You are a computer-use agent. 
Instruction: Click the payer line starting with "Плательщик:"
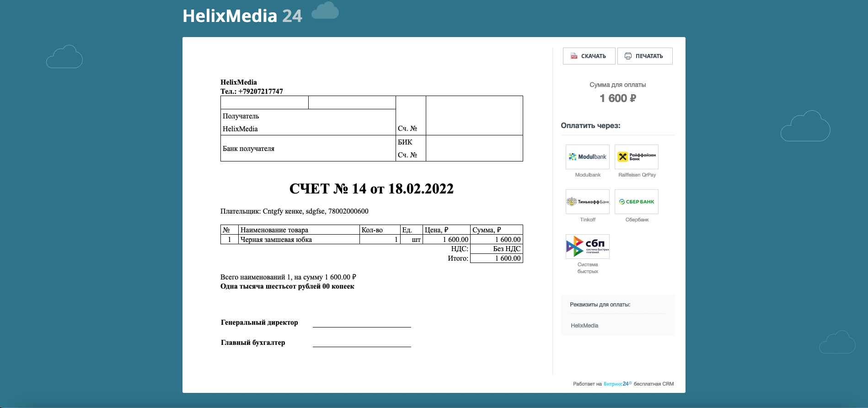295,211
